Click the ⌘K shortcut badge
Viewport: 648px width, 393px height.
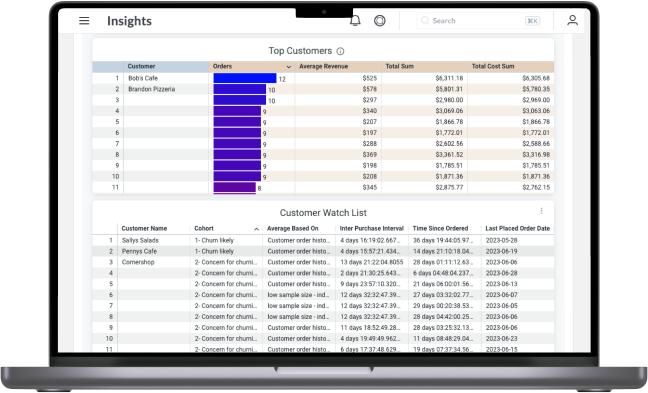point(532,21)
